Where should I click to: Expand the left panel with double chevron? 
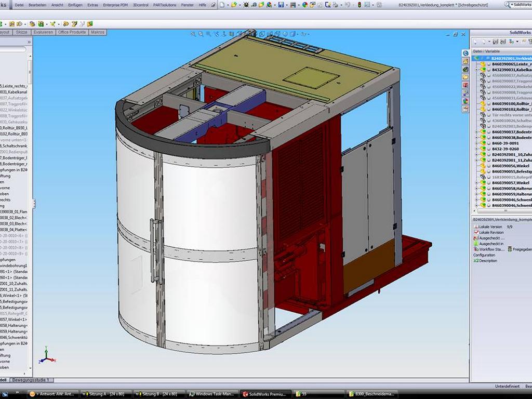[29, 42]
